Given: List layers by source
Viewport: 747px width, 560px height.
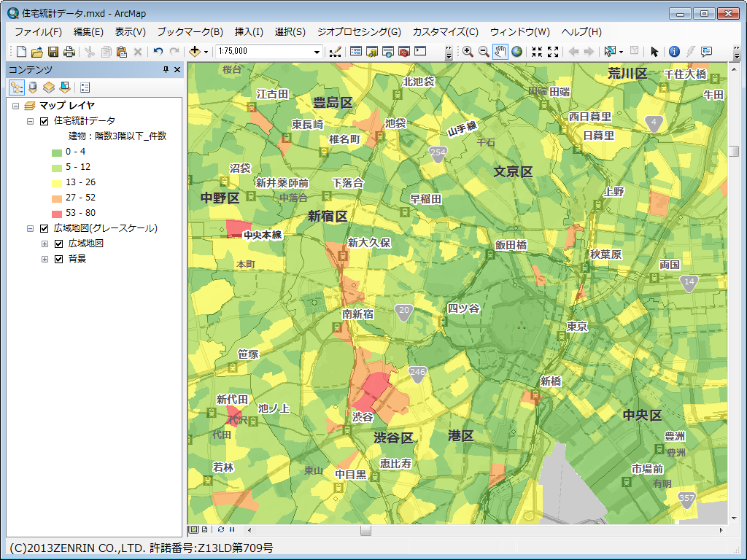Looking at the screenshot, I should point(33,87).
